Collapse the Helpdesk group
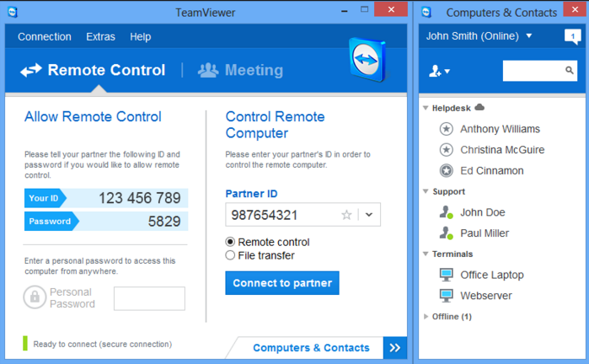 tap(426, 108)
